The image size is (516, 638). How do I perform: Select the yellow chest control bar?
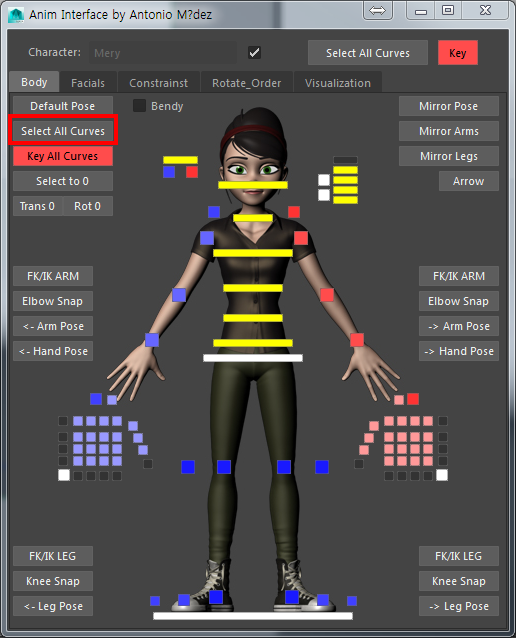tap(253, 253)
